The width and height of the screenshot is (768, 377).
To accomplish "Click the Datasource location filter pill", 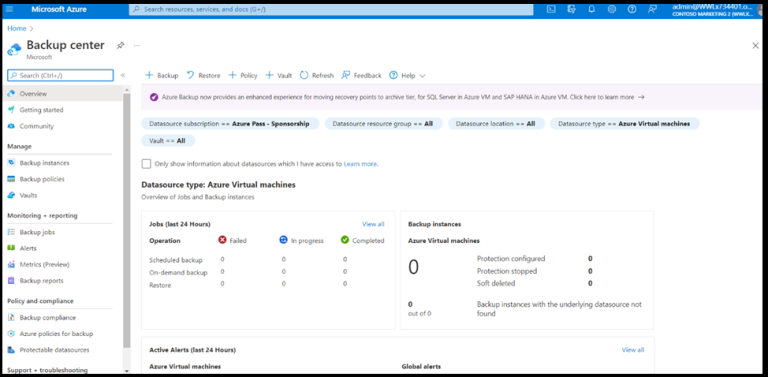I will click(496, 124).
